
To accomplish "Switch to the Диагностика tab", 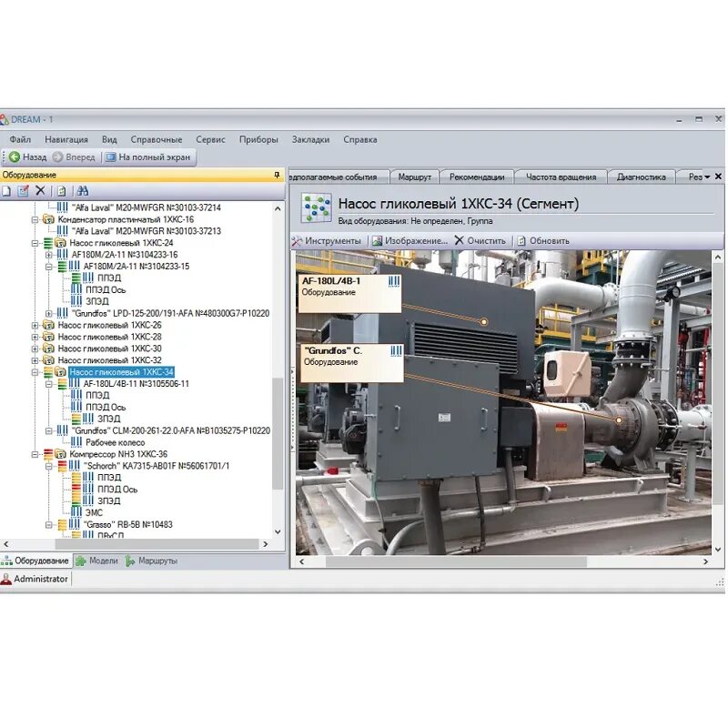I will [x=641, y=177].
